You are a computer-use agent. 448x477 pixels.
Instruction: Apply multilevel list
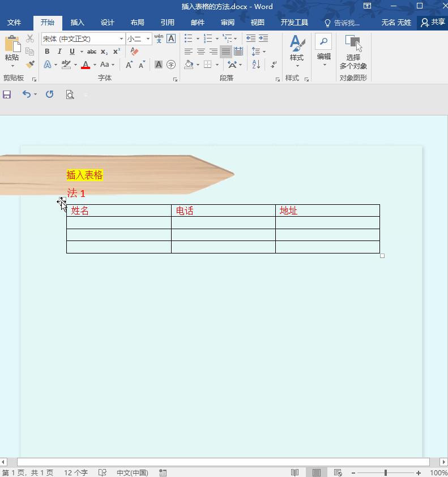tap(227, 38)
